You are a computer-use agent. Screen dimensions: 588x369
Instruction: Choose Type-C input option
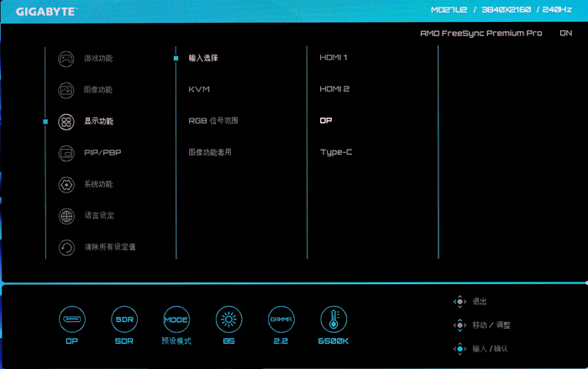tap(336, 152)
